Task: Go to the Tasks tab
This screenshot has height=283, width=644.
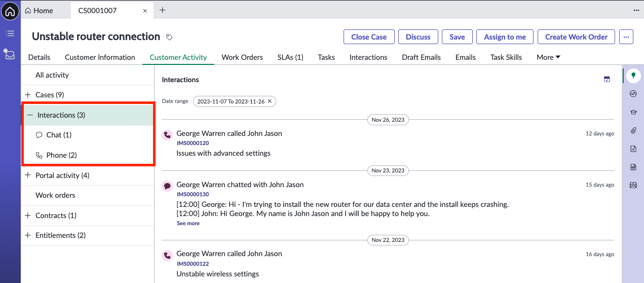Action: [326, 57]
